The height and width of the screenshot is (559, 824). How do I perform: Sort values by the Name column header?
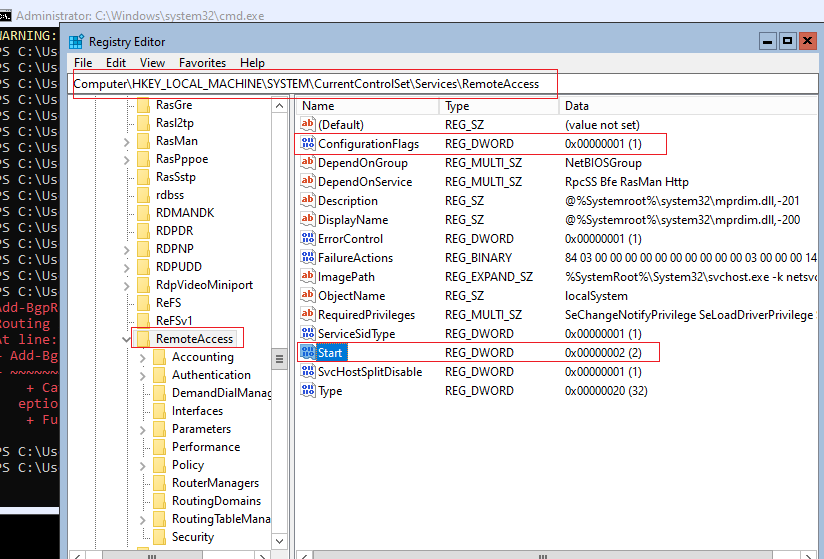pyautogui.click(x=367, y=106)
